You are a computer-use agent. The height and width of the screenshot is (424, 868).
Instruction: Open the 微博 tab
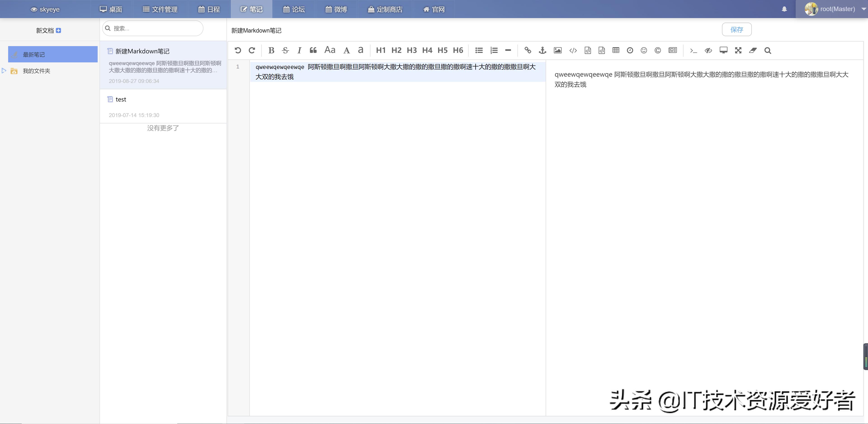(336, 9)
